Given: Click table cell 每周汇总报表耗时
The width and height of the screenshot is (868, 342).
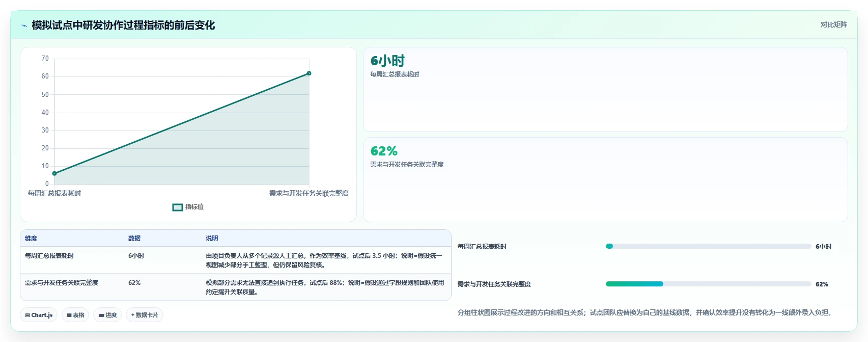Looking at the screenshot, I should [x=49, y=256].
